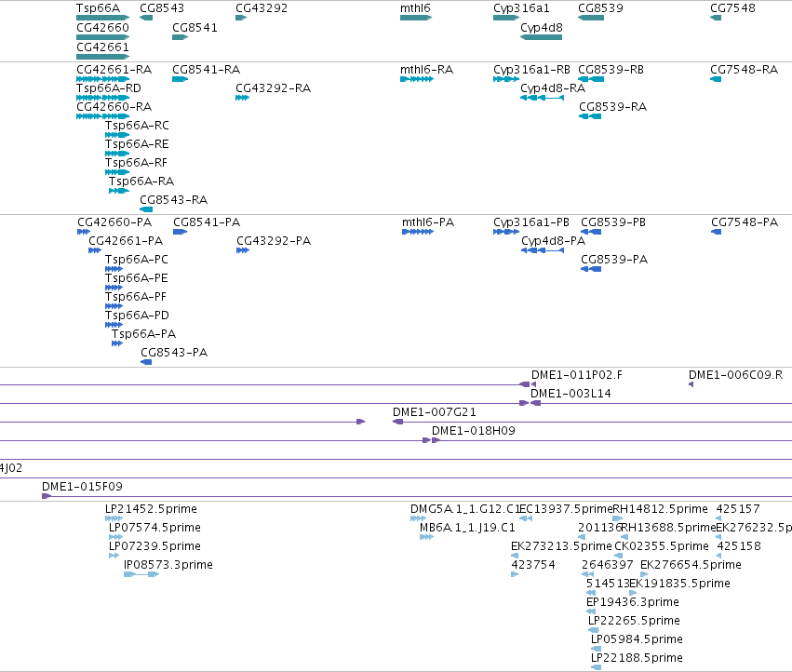Image resolution: width=792 pixels, height=672 pixels.
Task: Select protein Tsp66A-PA
Action: 117,343
